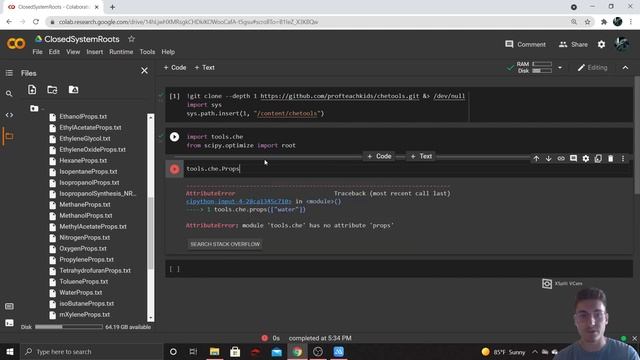Viewport: 640px width, 360px height.
Task: Select OxygenProps.txt file
Action: point(83,249)
